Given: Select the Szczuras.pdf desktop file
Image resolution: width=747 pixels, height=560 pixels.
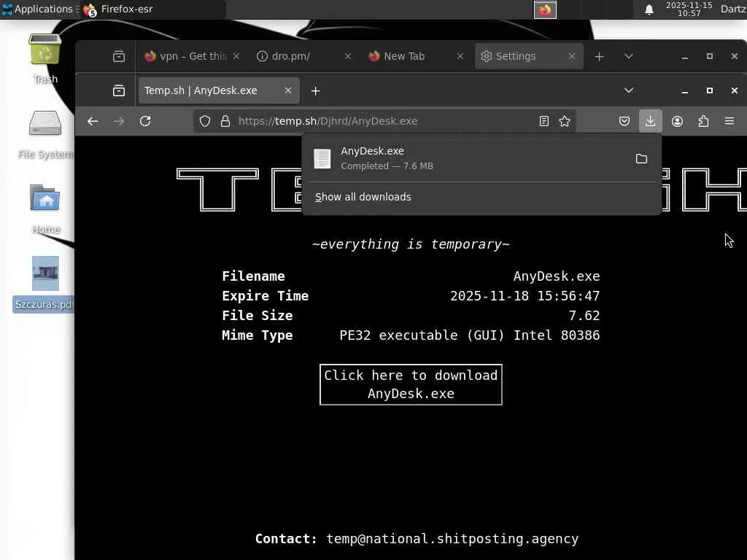Looking at the screenshot, I should (44, 284).
